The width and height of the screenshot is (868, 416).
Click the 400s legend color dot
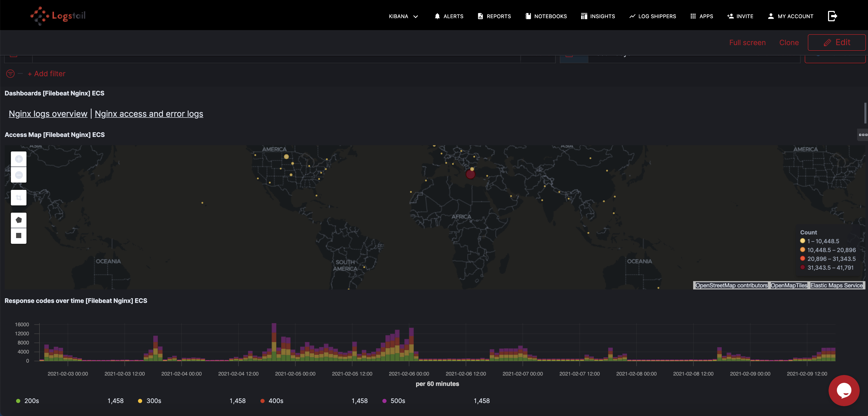click(263, 401)
